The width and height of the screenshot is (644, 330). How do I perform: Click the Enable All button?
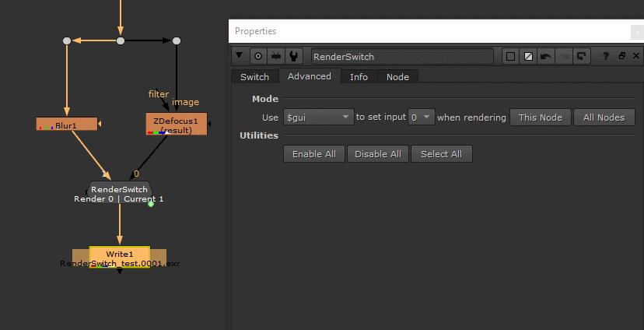[314, 153]
